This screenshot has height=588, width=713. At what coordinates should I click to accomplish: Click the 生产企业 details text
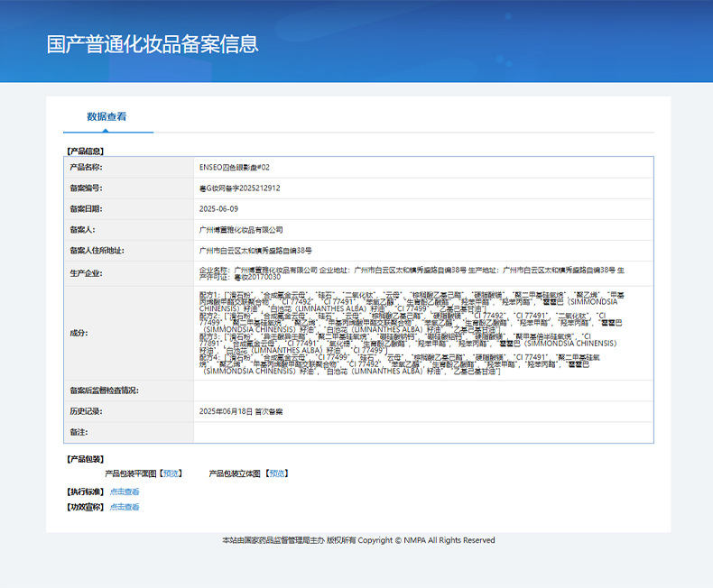click(x=412, y=273)
